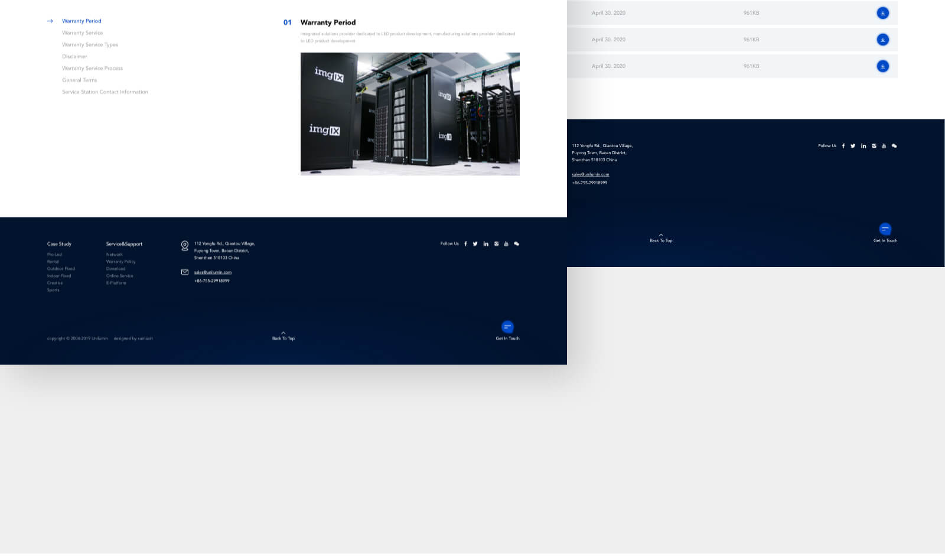
Task: Click Back To Top in the right footer
Action: 661,238
